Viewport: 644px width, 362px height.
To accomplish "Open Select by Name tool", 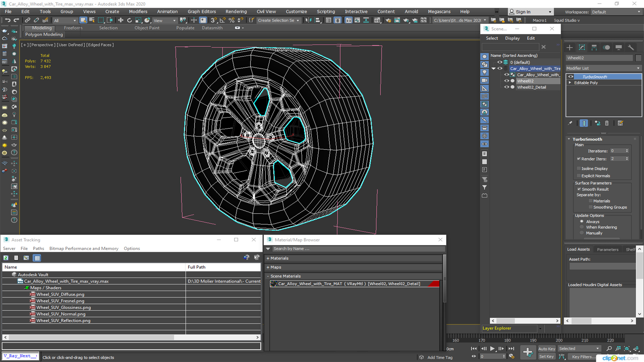I will [x=92, y=20].
